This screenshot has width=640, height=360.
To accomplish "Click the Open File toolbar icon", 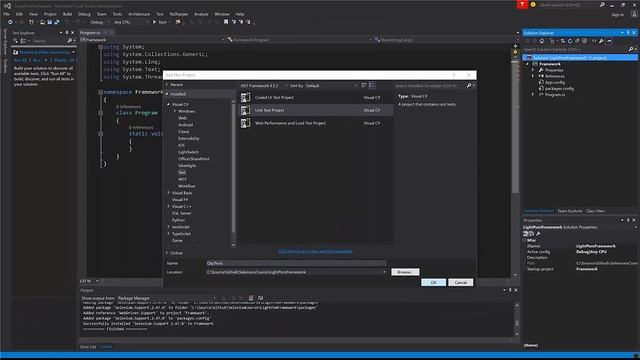I will tap(42, 22).
